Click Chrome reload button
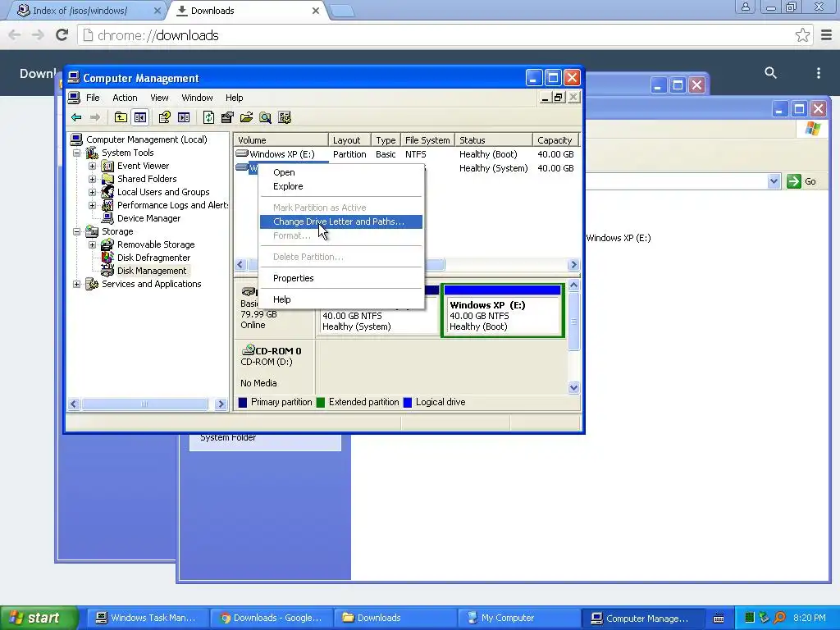This screenshot has width=840, height=630. tap(62, 35)
